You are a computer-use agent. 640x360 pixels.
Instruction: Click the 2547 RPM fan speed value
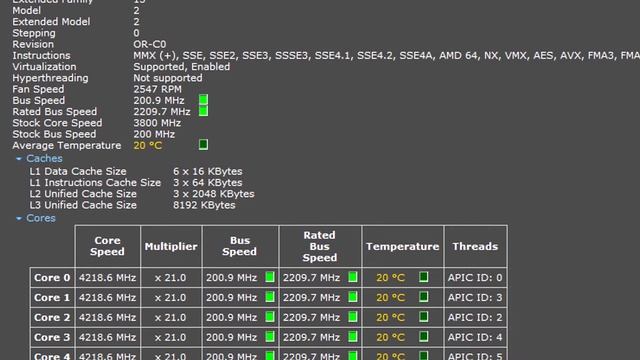pyautogui.click(x=158, y=89)
